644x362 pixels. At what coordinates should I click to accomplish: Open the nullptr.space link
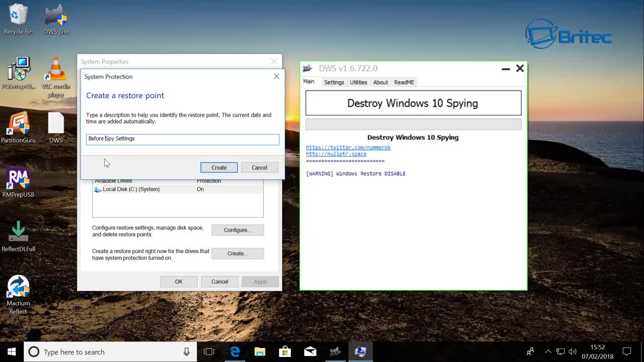tap(336, 154)
